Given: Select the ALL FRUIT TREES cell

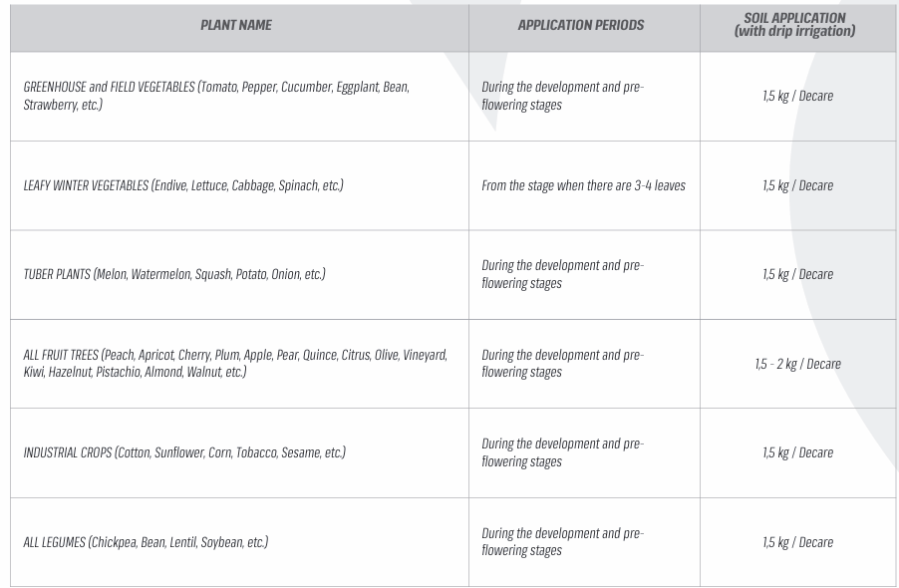Looking at the screenshot, I should pos(239,364).
